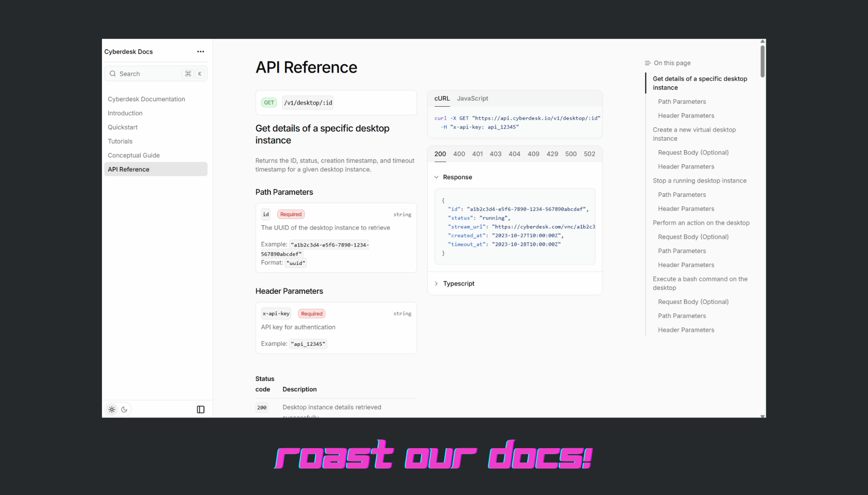
Task: Click the On this page list icon
Action: coord(648,63)
